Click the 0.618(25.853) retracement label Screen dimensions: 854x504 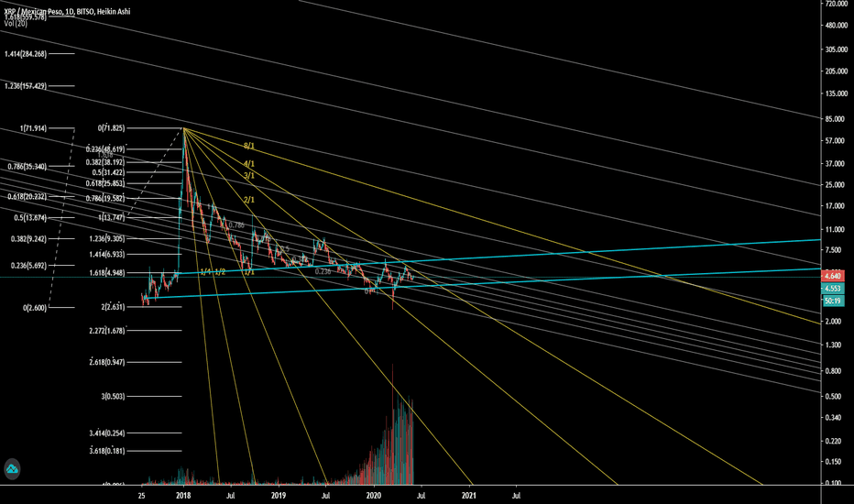pyautogui.click(x=105, y=183)
